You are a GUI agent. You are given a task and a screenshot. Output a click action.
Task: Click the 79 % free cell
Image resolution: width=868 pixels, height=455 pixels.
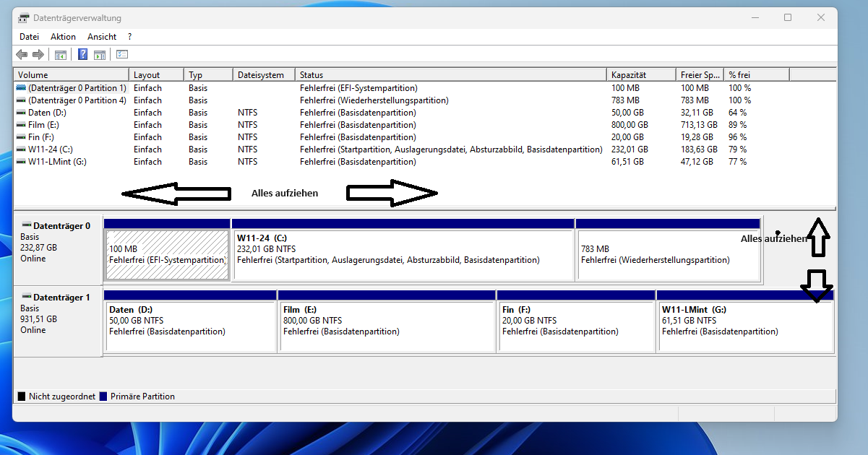pos(737,149)
